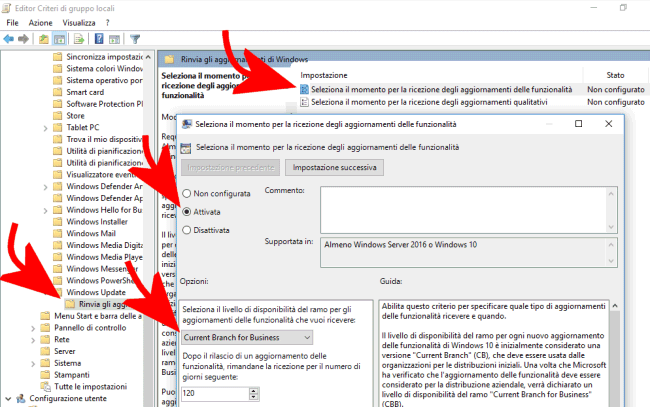Image resolution: width=650 pixels, height=407 pixels.
Task: Click the Guida pane scroll-up arrow
Action: click(x=615, y=306)
